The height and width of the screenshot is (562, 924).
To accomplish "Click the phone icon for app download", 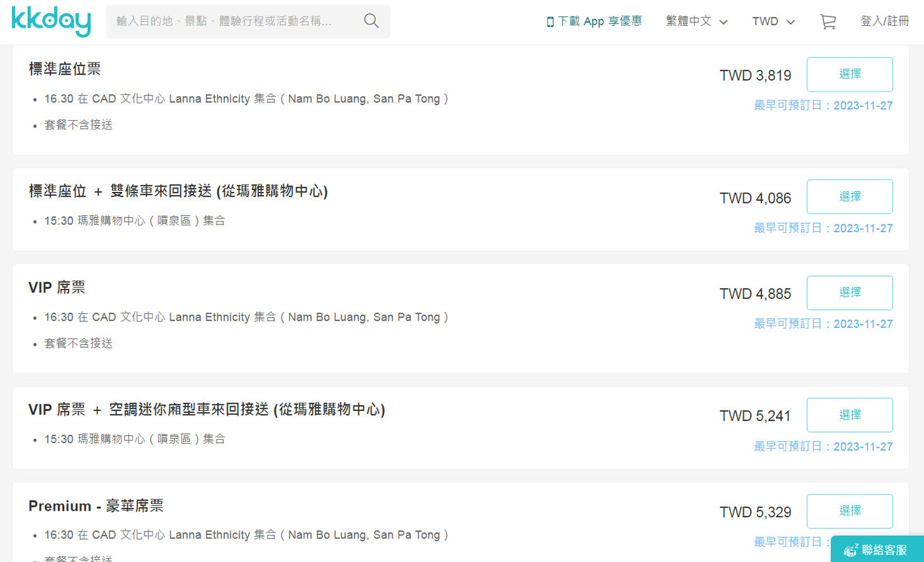I will (x=550, y=22).
